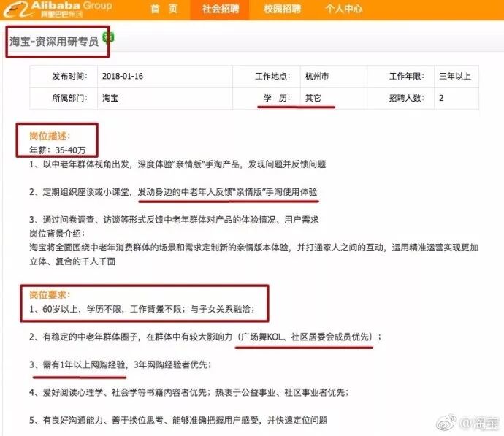Select the 社会招聘 nav tab
The image size is (504, 436).
point(220,9)
